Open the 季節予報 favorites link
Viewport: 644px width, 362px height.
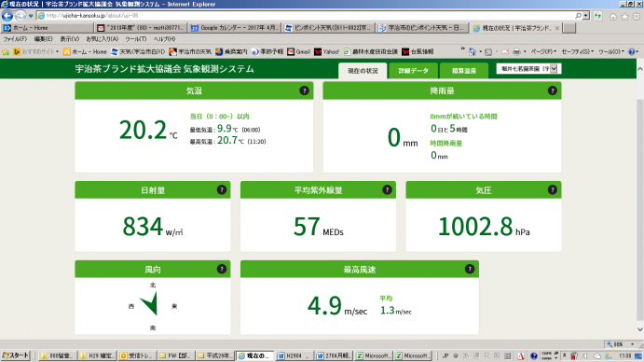(267, 52)
